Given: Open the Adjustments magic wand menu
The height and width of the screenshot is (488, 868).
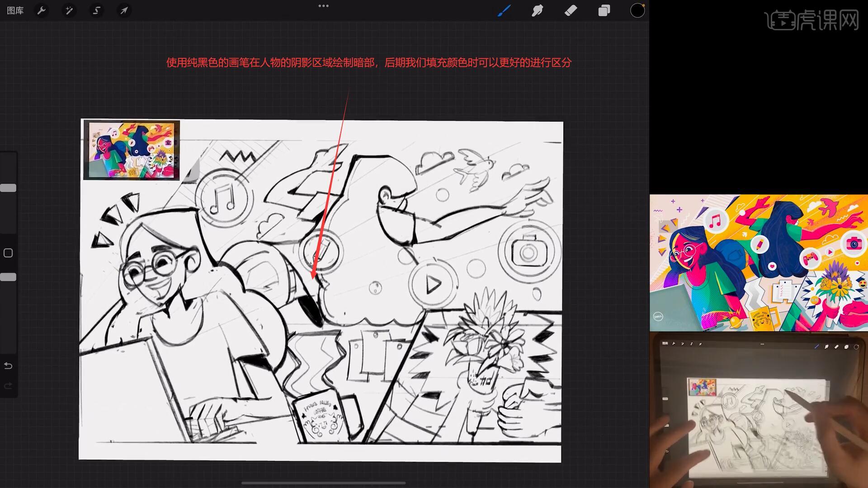Looking at the screenshot, I should click(69, 10).
